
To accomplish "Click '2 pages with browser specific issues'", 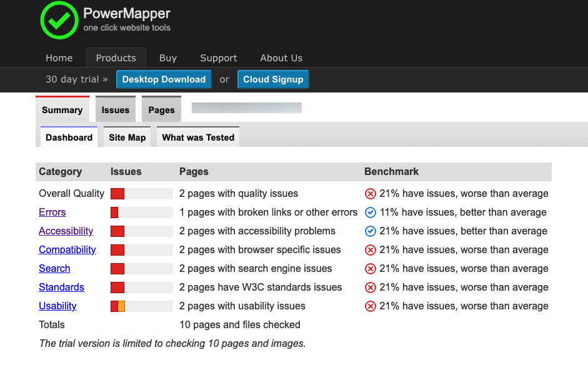I will 260,250.
